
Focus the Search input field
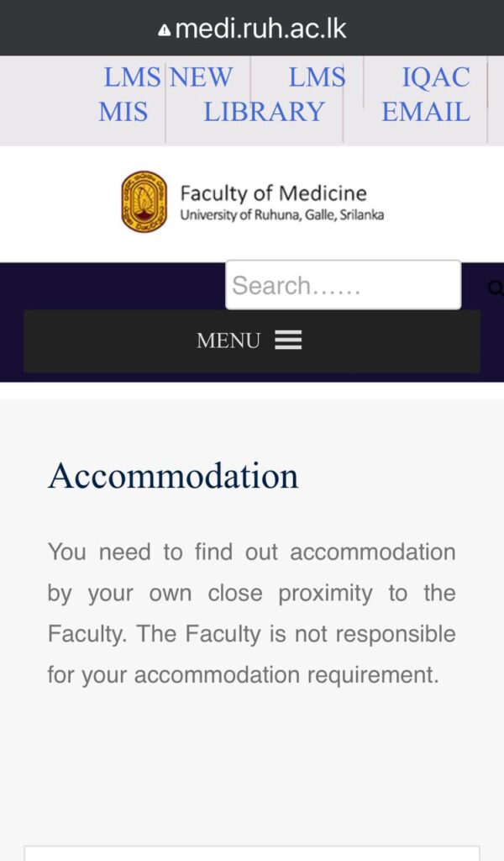coord(343,286)
